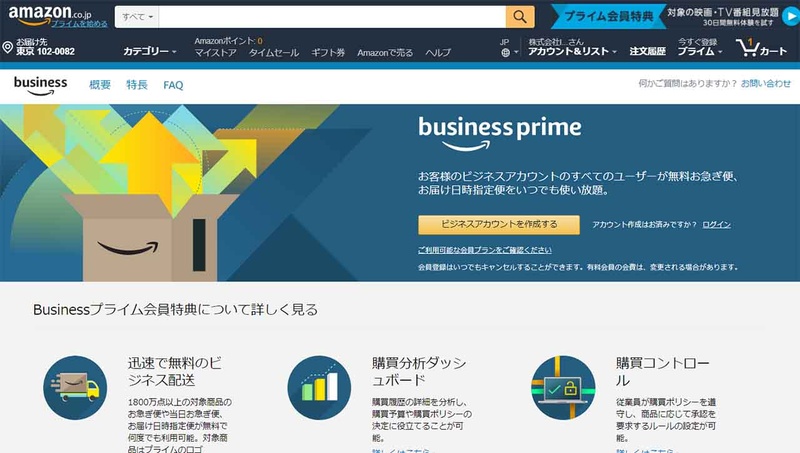
Task: Switch to the 概要 tab
Action: 100,85
